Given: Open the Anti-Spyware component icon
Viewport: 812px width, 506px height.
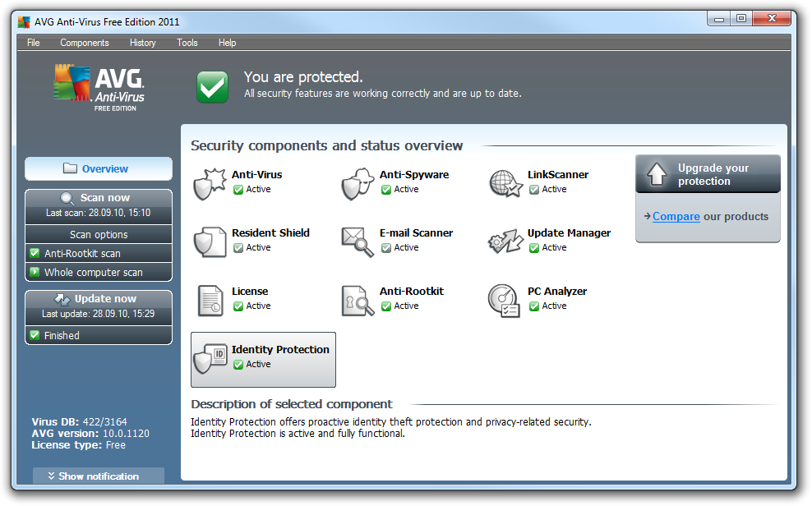Looking at the screenshot, I should tap(357, 183).
